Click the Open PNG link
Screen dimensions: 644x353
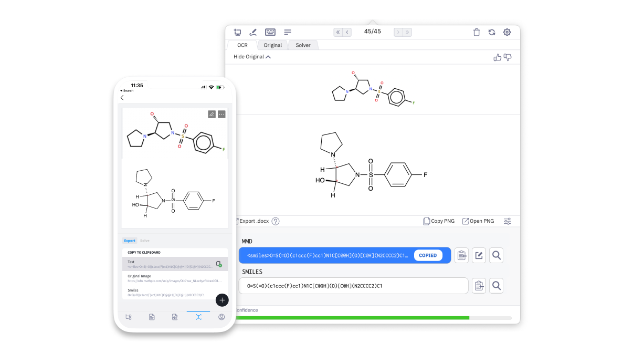click(x=478, y=221)
